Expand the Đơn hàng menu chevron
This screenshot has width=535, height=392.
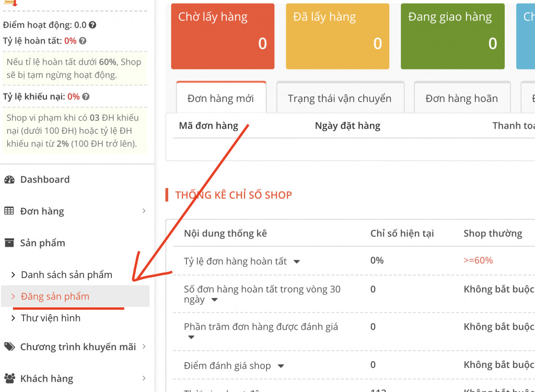pyautogui.click(x=144, y=211)
